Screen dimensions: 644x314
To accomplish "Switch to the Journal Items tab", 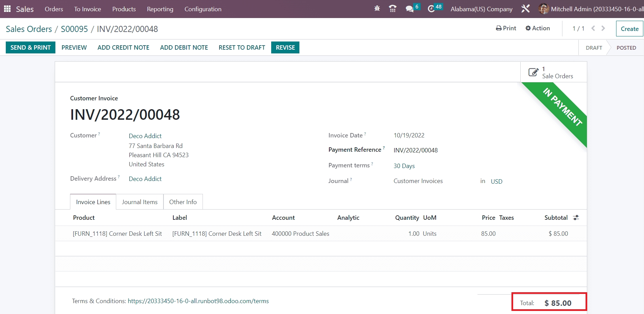I will pos(140,202).
